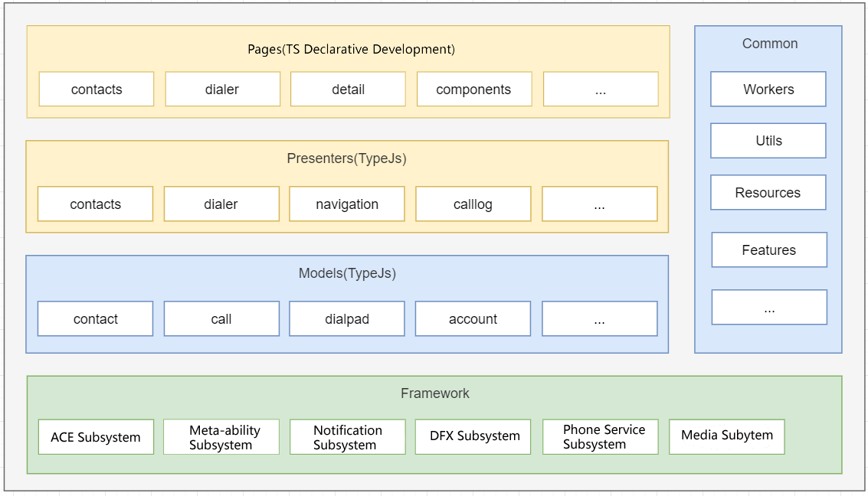Viewport: 868px width, 496px height.
Task: Click the call box in Models
Action: (221, 319)
